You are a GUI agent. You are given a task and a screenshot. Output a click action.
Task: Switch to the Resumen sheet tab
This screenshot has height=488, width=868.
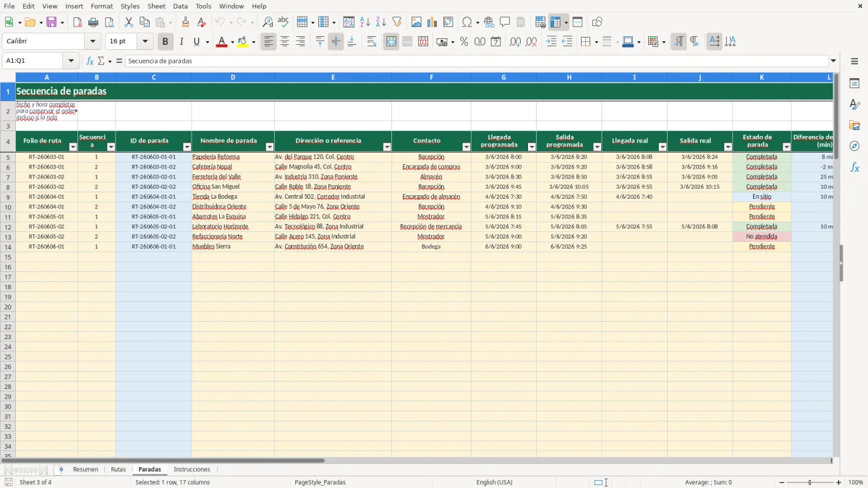point(85,469)
